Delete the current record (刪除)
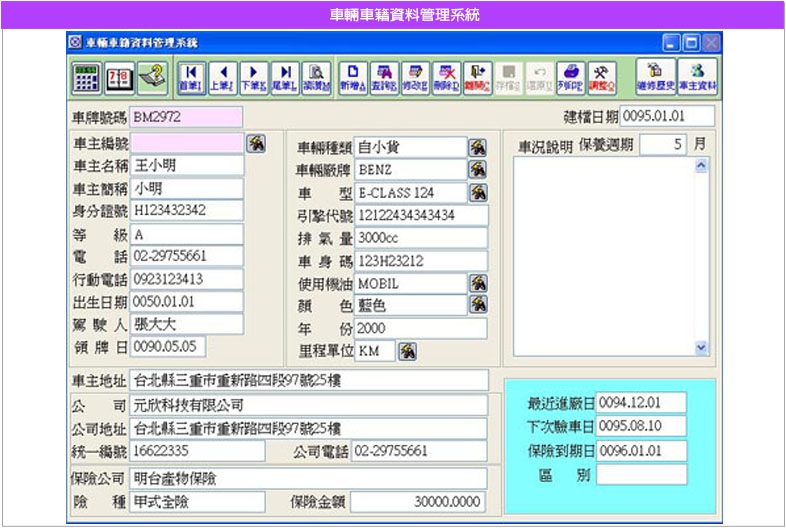This screenshot has height=530, width=786. tap(447, 75)
